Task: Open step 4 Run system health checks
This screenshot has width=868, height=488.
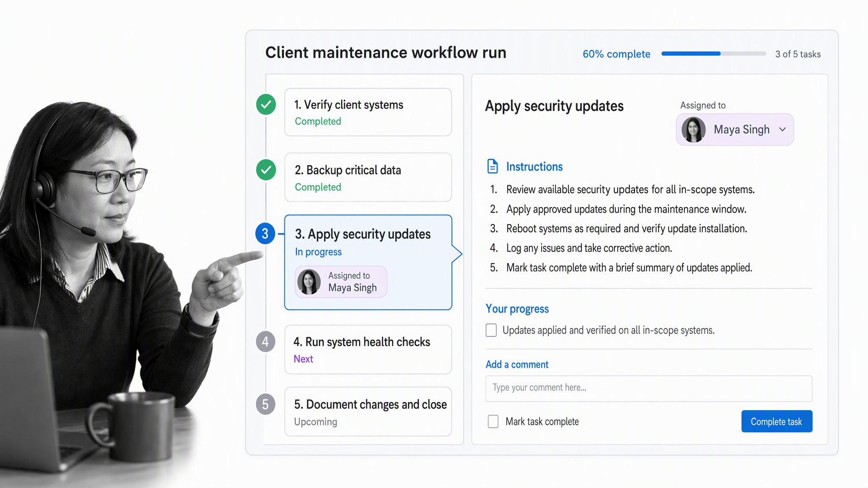Action: click(368, 349)
